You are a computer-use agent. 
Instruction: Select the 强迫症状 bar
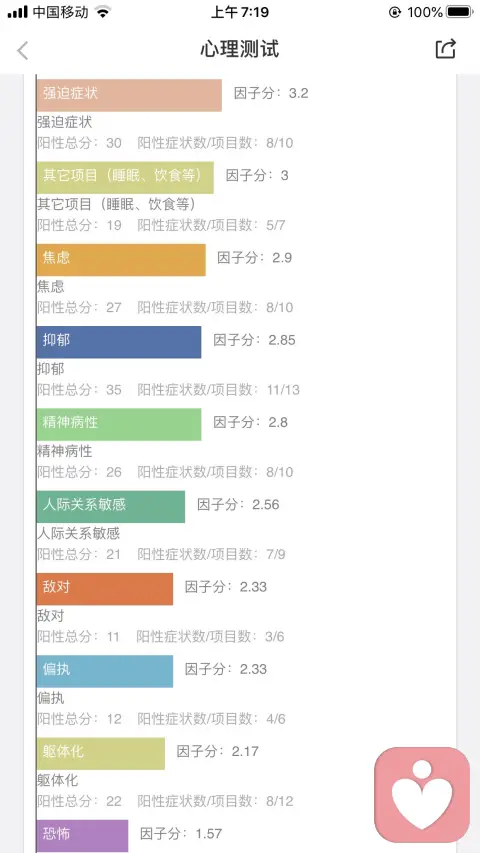click(x=130, y=95)
